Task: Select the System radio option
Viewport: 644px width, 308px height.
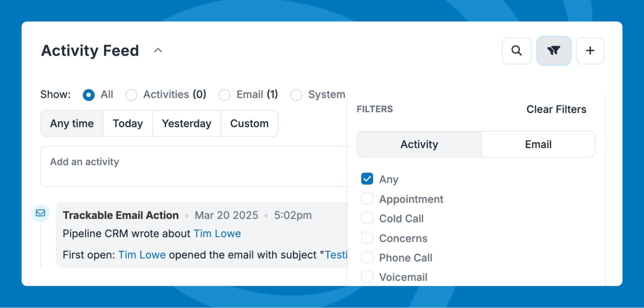Action: tap(296, 95)
